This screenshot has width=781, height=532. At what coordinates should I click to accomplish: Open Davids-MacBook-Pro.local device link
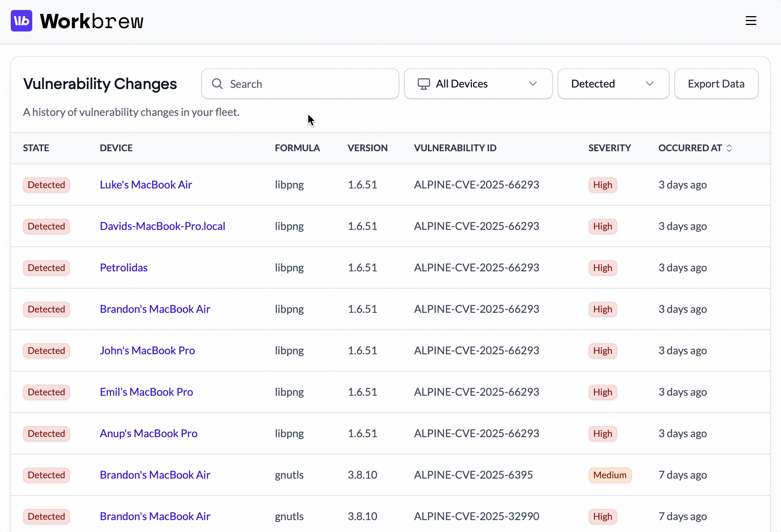[x=162, y=226]
